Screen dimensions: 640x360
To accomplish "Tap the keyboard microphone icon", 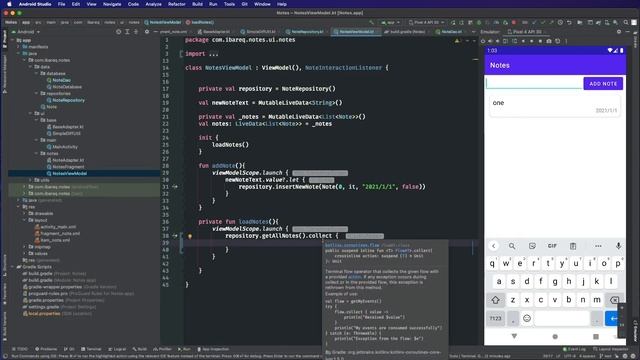I will [618, 246].
